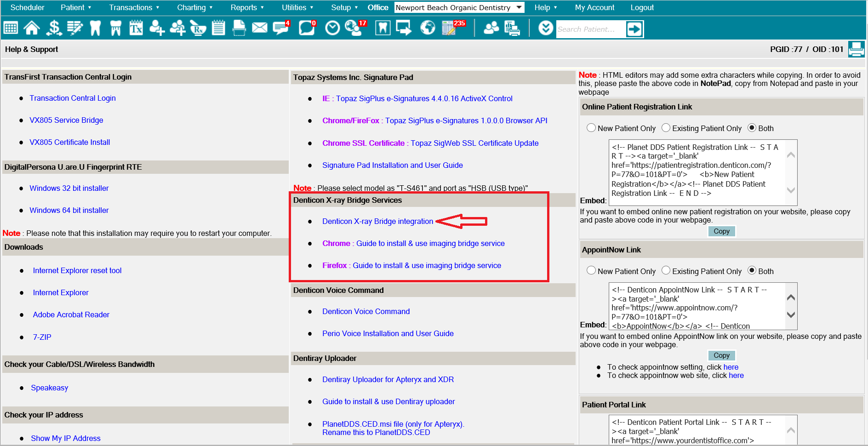Viewport: 868px width, 446px height.
Task: Select Both for AppointNow Link
Action: click(x=752, y=271)
